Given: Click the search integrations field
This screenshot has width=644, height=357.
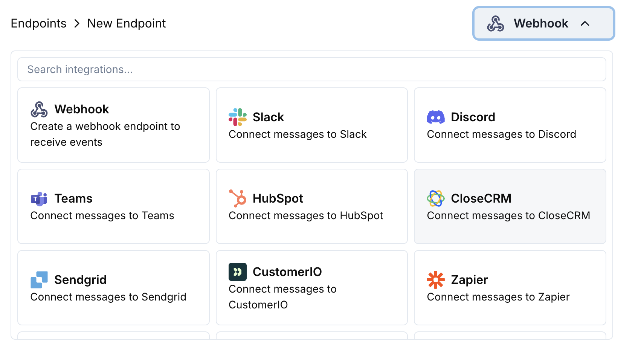Looking at the screenshot, I should (312, 69).
